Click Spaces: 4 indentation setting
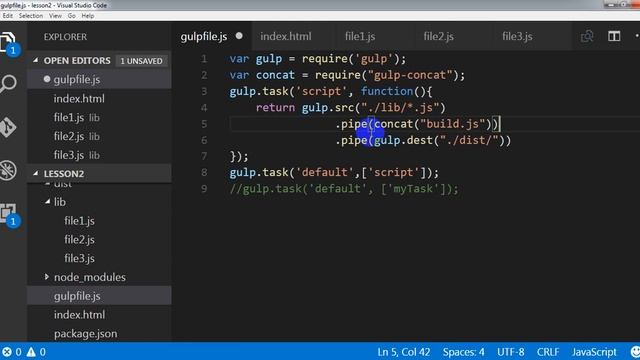Image resolution: width=640 pixels, height=360 pixels. (x=464, y=352)
